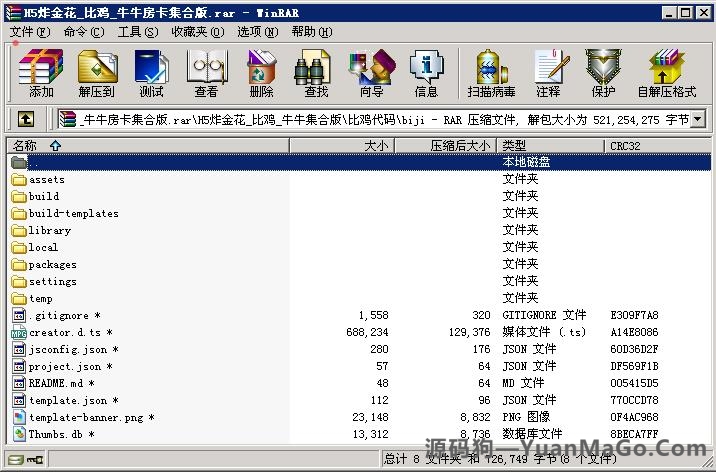
Task: Sort by the 压缩后大小 column header
Action: 445,146
